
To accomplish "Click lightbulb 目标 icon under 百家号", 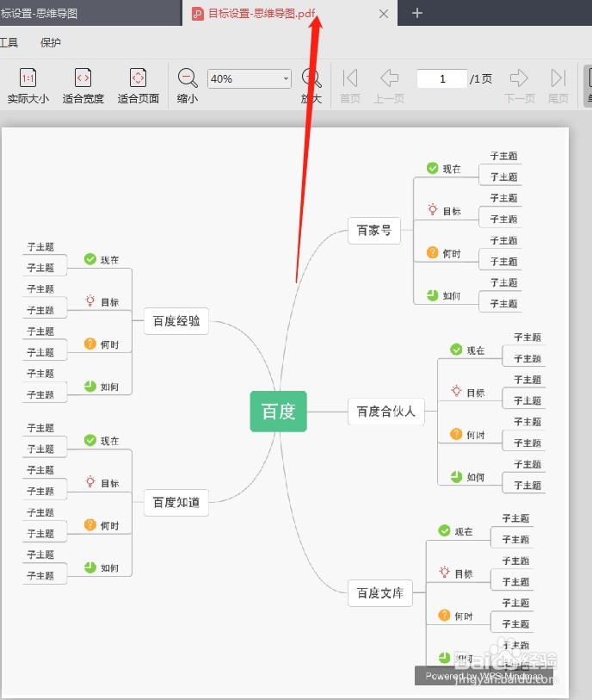I will 432,209.
